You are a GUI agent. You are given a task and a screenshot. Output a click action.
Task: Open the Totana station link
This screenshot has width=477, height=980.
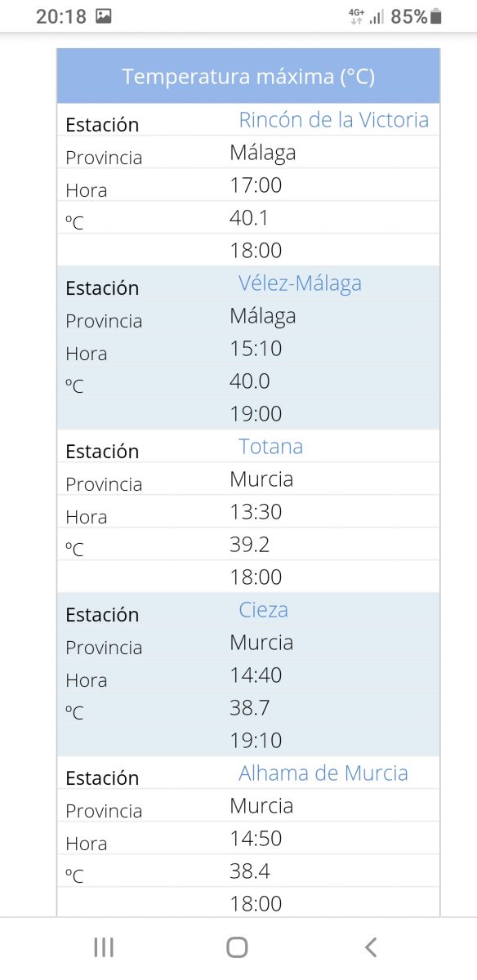pos(270,447)
